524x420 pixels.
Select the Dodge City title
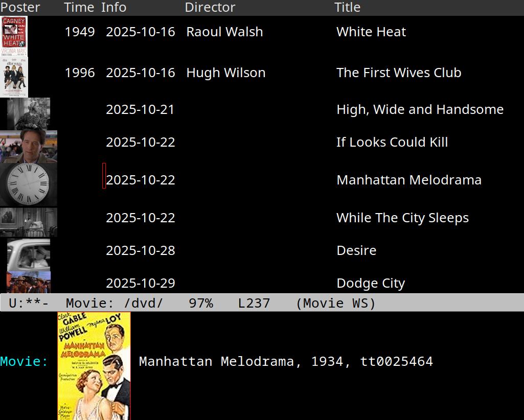(370, 283)
